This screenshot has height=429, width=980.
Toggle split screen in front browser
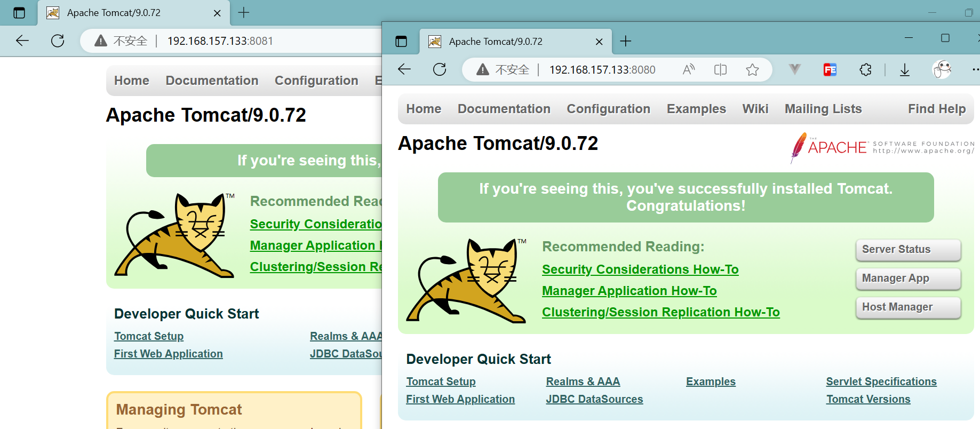pyautogui.click(x=720, y=69)
